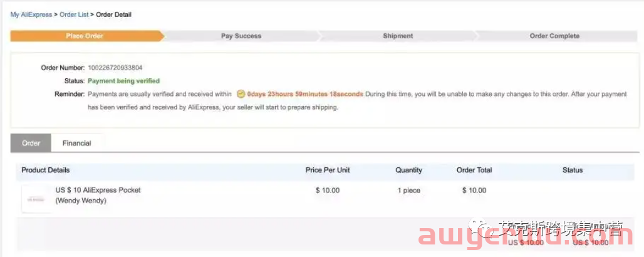
Task: Select the order number 100226720933804
Action: (115, 68)
